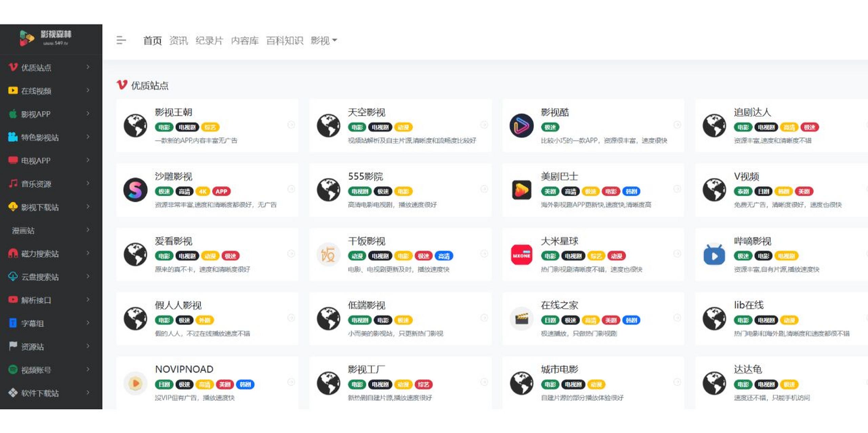Image resolution: width=868 pixels, height=433 pixels.
Task: Switch to the 资讯 navigation tab
Action: coord(179,40)
